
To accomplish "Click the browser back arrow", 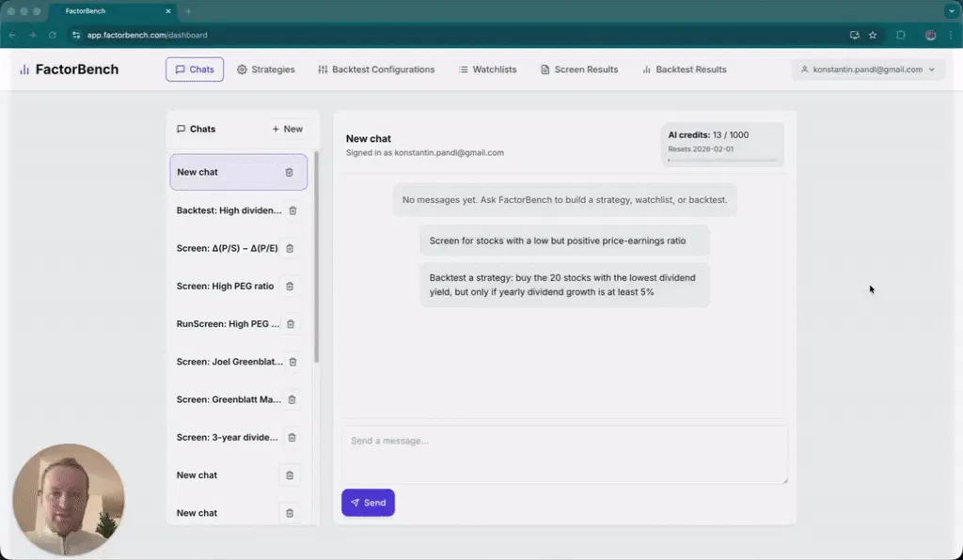I will pyautogui.click(x=12, y=35).
